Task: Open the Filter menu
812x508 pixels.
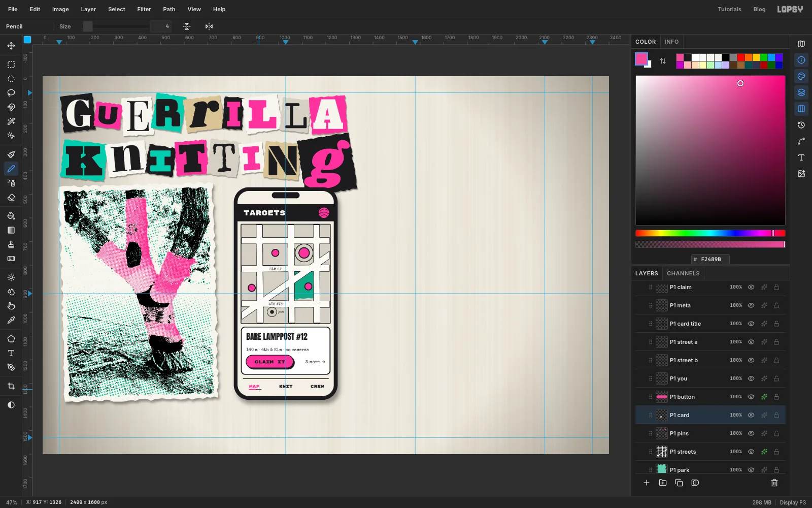Action: [x=144, y=9]
